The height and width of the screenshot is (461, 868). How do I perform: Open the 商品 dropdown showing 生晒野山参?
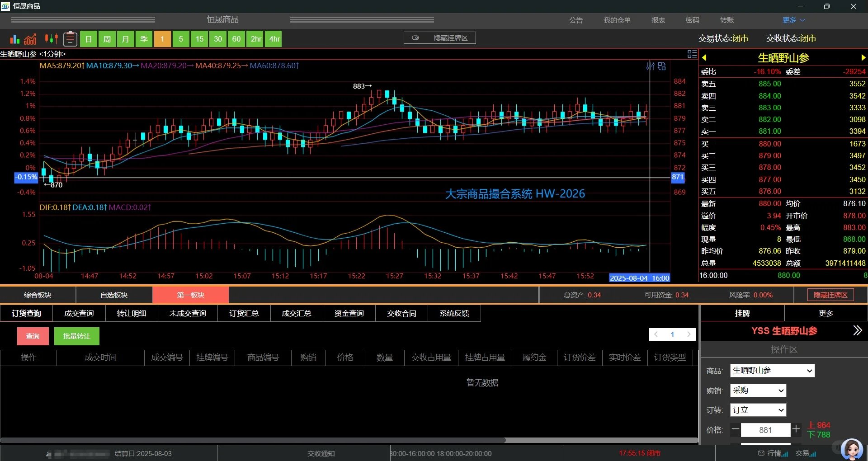pyautogui.click(x=772, y=371)
